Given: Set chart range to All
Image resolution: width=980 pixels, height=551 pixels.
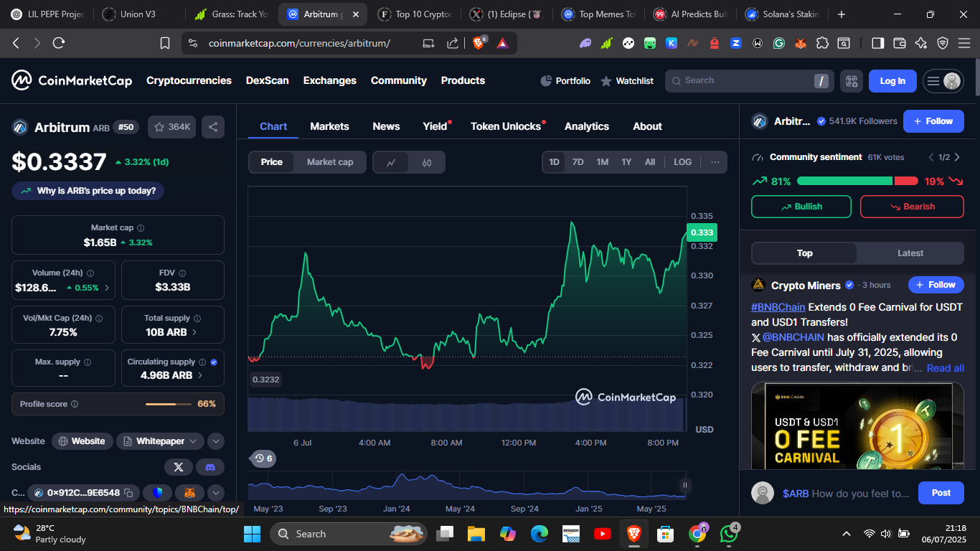Looking at the screenshot, I should (x=650, y=162).
